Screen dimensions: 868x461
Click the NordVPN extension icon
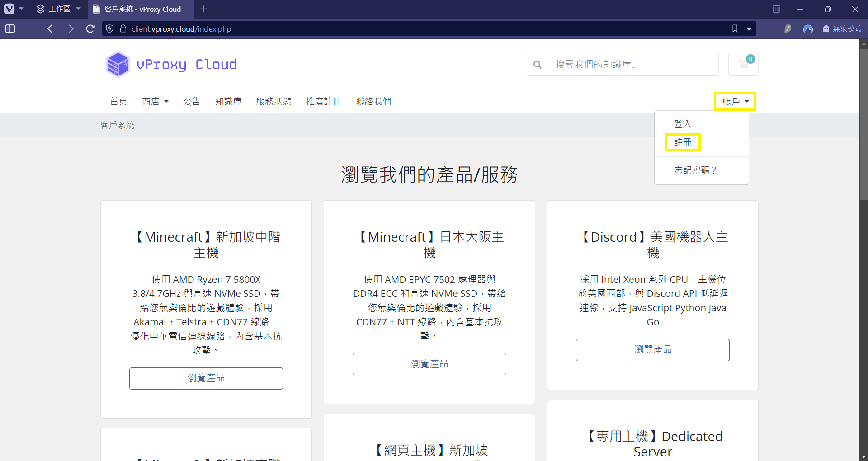pyautogui.click(x=808, y=28)
